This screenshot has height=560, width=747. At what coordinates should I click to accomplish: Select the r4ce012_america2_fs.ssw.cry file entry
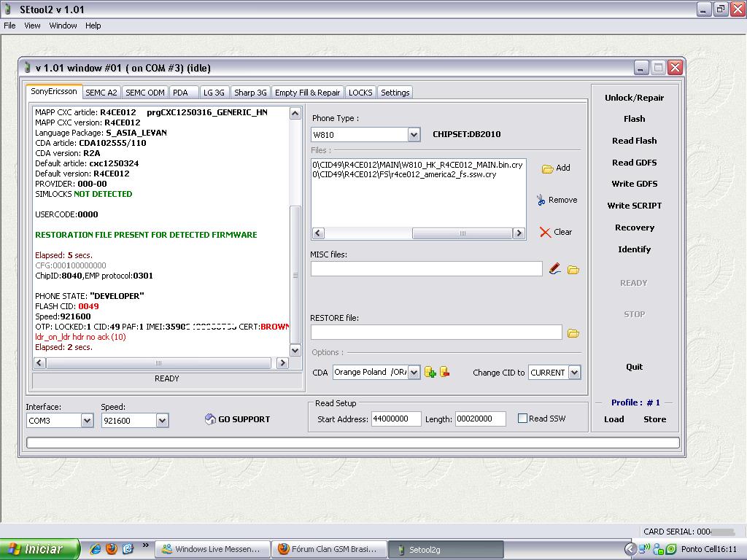(x=404, y=175)
